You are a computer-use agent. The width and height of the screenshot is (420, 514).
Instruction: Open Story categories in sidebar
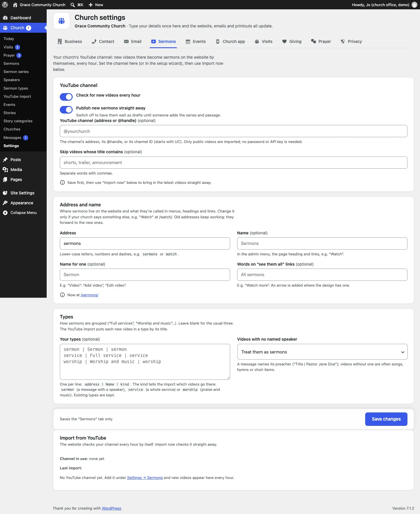18,121
